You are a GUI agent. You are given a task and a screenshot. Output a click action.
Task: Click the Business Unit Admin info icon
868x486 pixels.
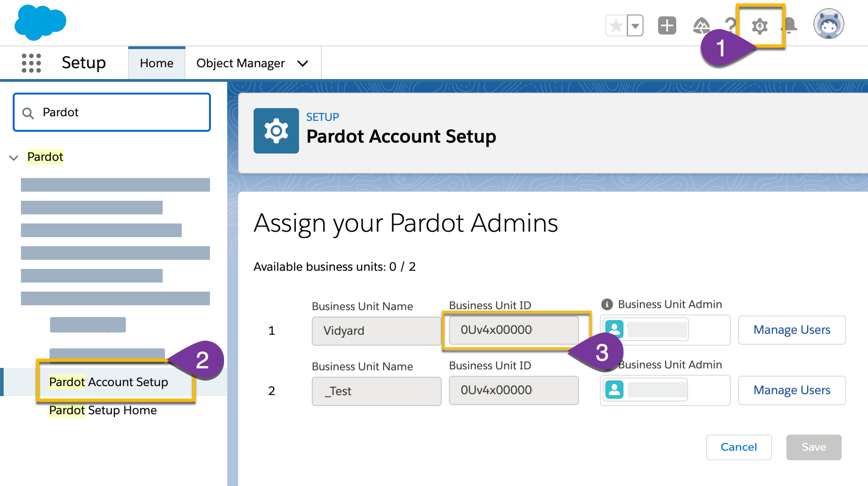(607, 304)
